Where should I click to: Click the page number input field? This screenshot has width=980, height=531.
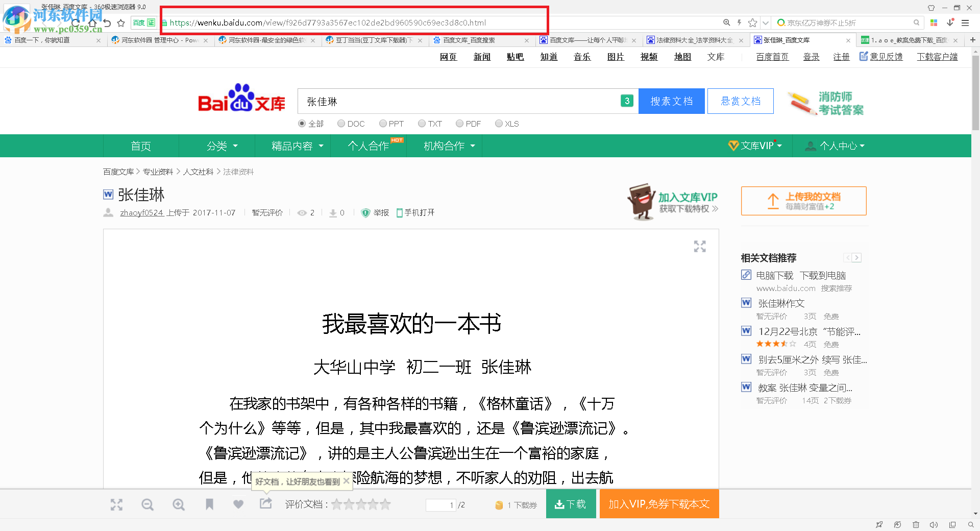[441, 504]
